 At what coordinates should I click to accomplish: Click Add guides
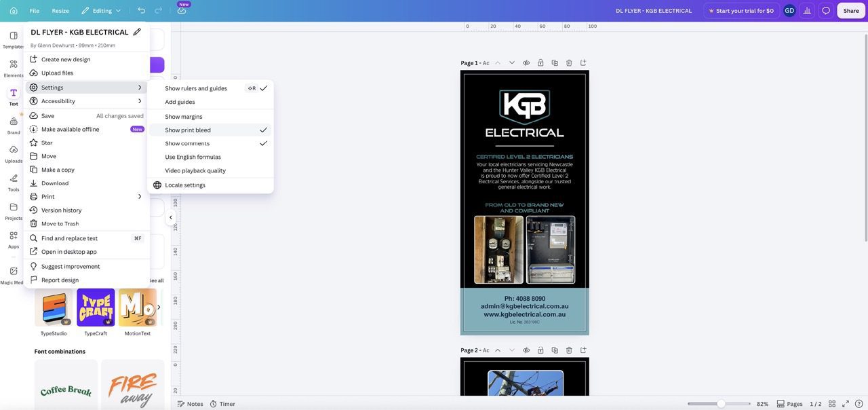[x=210, y=102]
